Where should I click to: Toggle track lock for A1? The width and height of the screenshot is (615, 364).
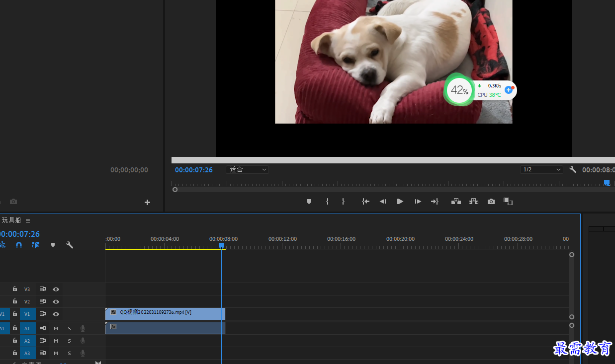(x=15, y=328)
